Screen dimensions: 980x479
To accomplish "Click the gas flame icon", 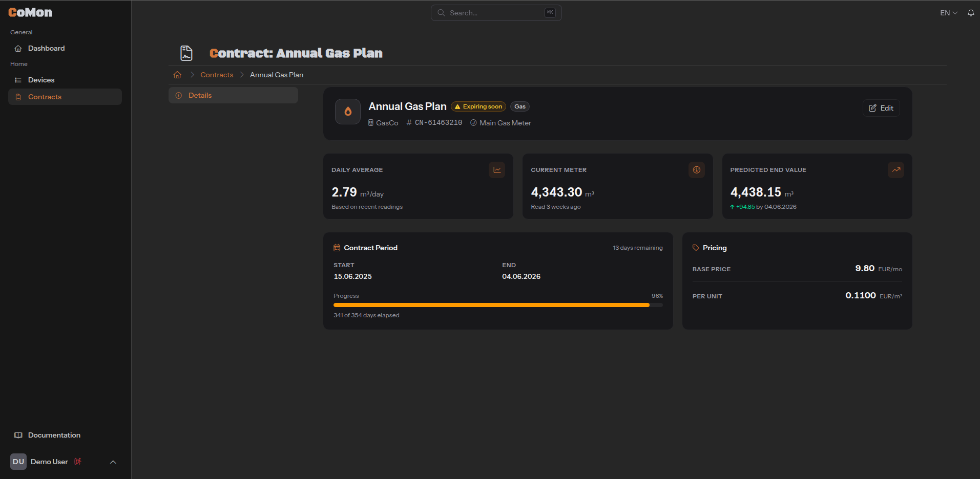I will (x=348, y=112).
